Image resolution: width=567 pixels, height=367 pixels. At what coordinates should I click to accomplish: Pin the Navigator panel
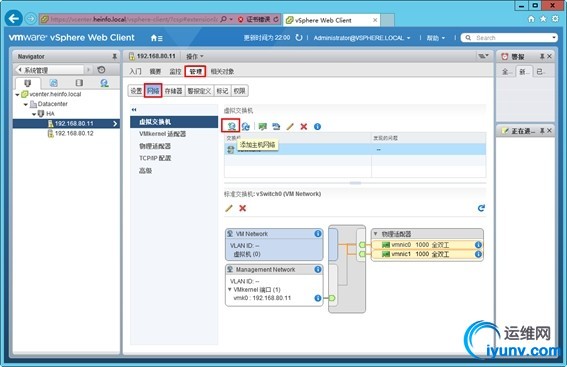click(114, 56)
